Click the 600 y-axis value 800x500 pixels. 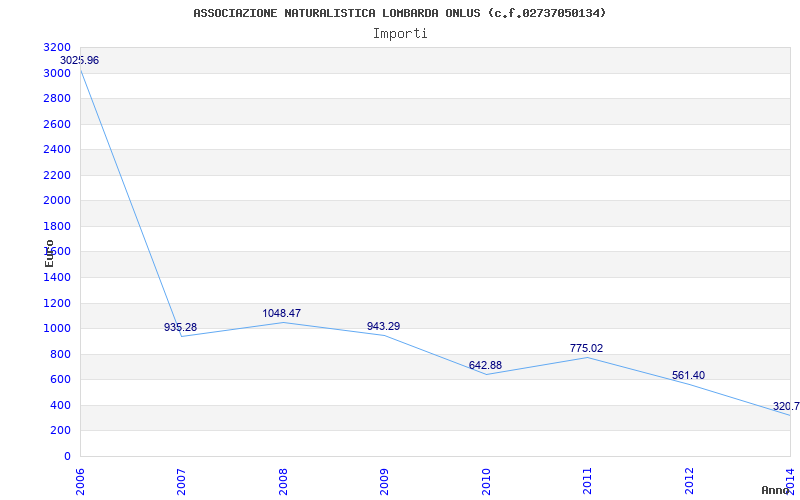coord(61,380)
